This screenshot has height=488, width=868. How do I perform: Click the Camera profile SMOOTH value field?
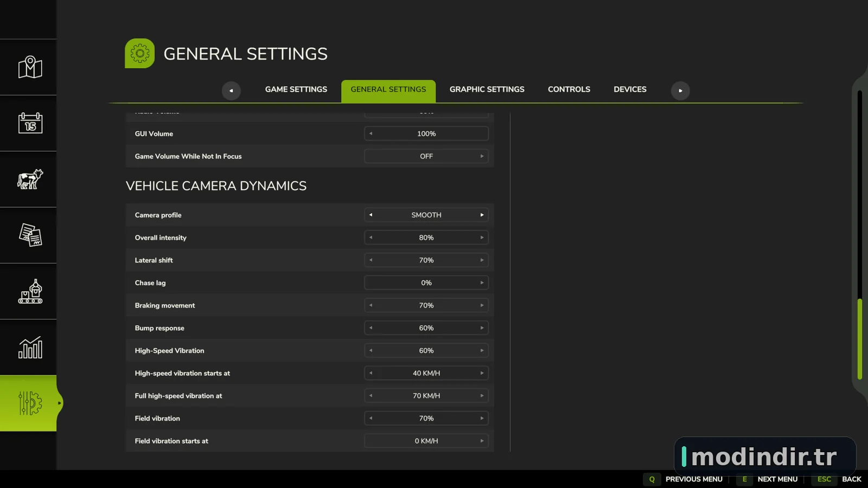426,215
